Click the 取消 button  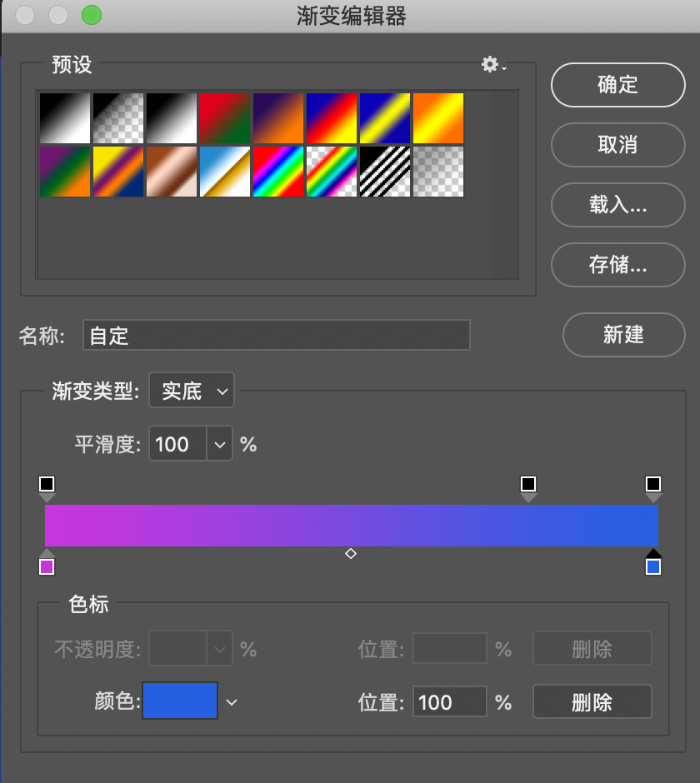(x=618, y=145)
